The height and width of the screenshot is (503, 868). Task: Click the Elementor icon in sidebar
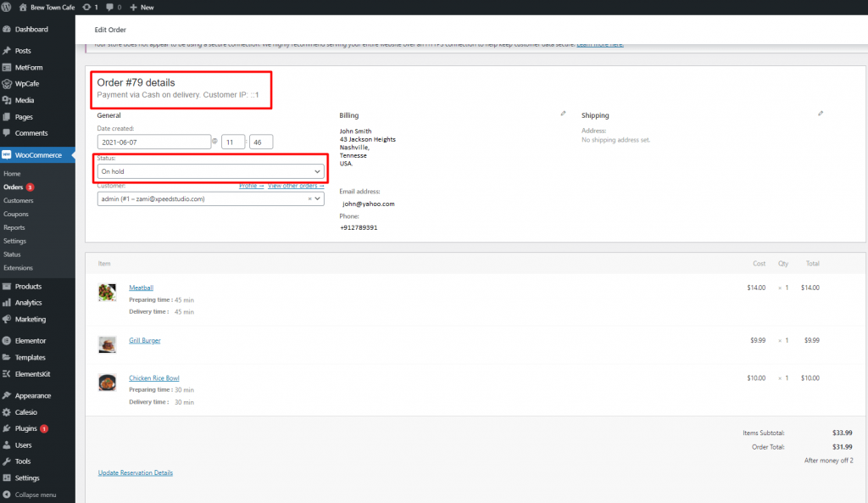7,341
